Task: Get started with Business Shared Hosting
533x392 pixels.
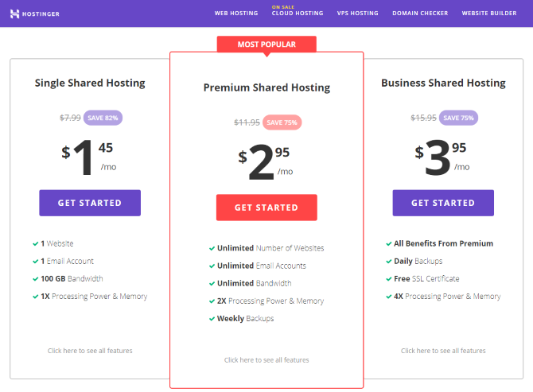Action: pyautogui.click(x=443, y=203)
